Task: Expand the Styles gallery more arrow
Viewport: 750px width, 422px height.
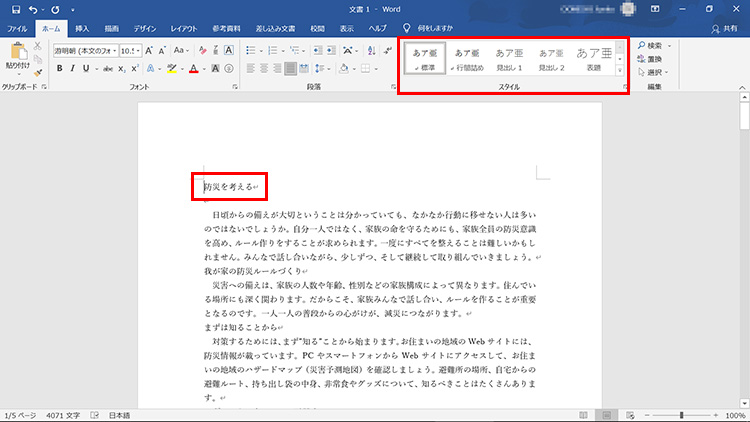Action: pos(619,71)
